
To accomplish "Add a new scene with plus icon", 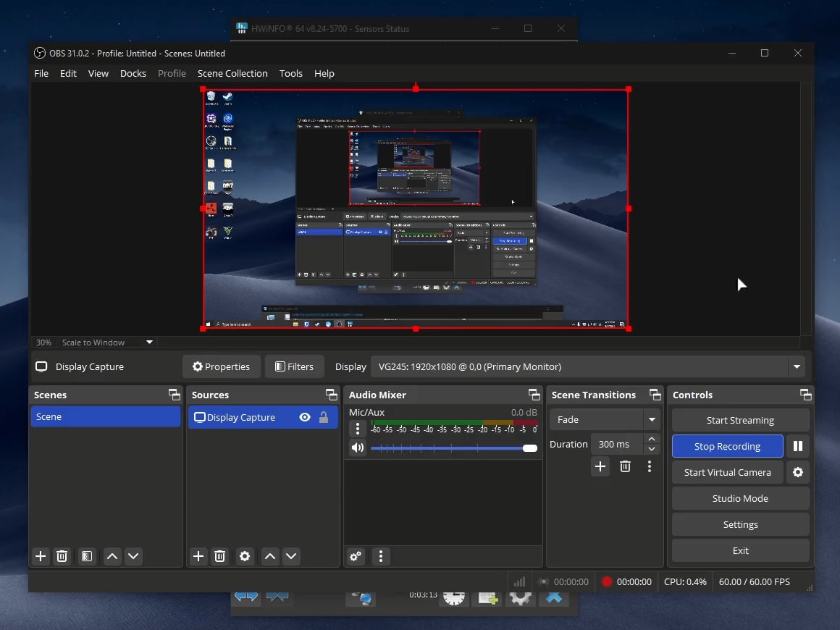I will (x=40, y=556).
